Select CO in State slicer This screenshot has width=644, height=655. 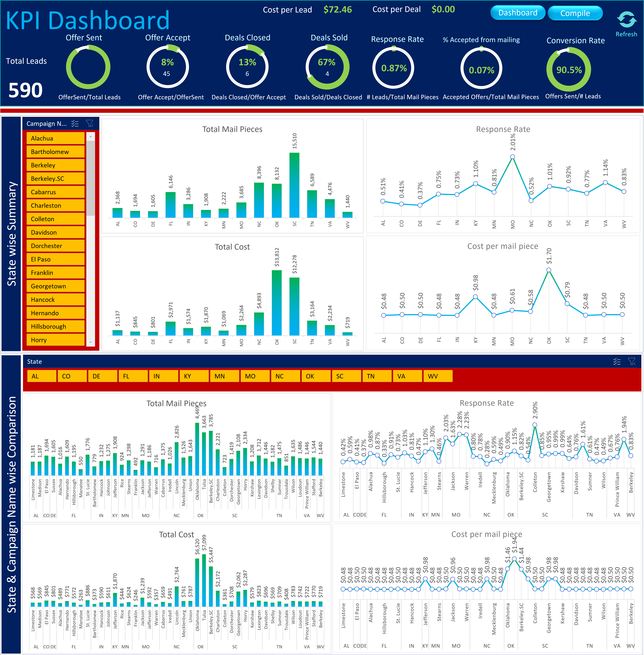pyautogui.click(x=72, y=376)
